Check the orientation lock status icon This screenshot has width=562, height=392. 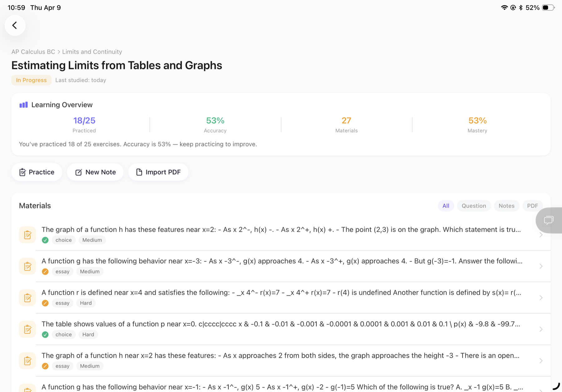[x=513, y=7]
